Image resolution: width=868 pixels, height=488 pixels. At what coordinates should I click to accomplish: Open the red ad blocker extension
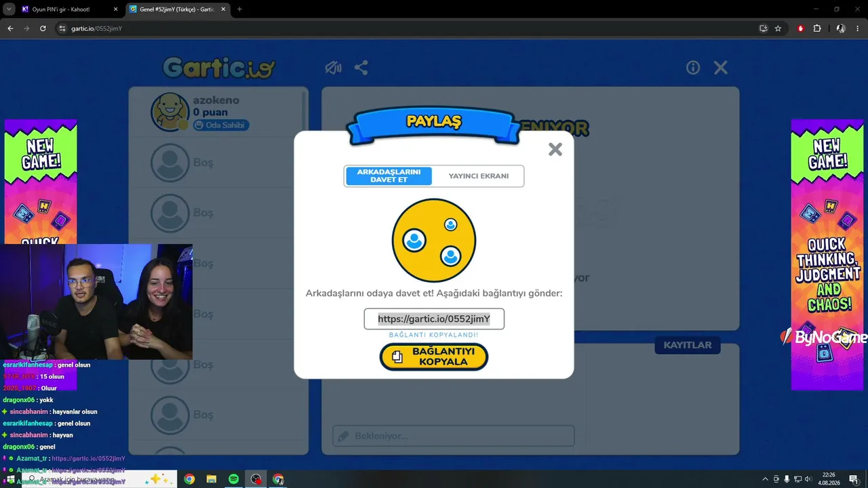click(801, 28)
